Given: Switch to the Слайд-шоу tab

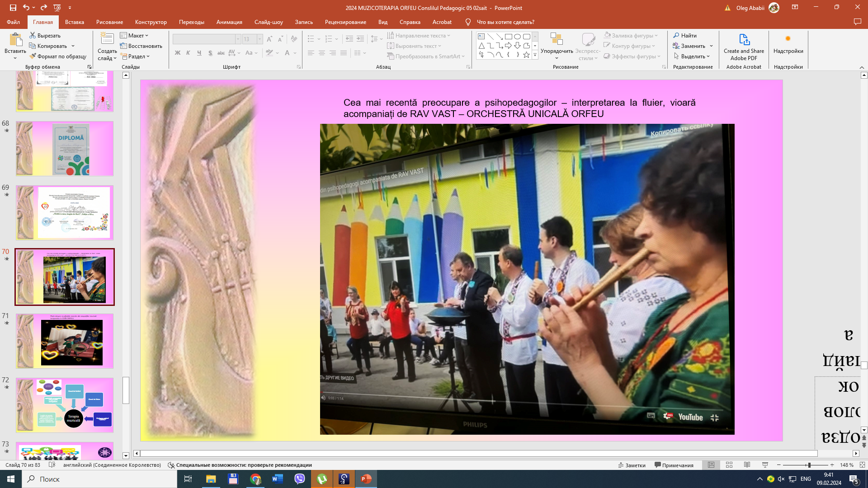Looking at the screenshot, I should click(269, 22).
